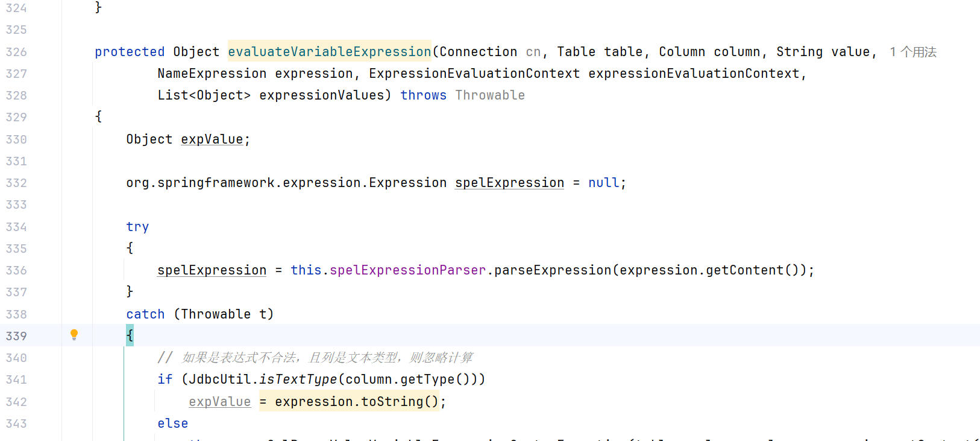Image resolution: width=980 pixels, height=441 pixels.
Task: Click the grayed Throwable in throws clause
Action: [490, 95]
